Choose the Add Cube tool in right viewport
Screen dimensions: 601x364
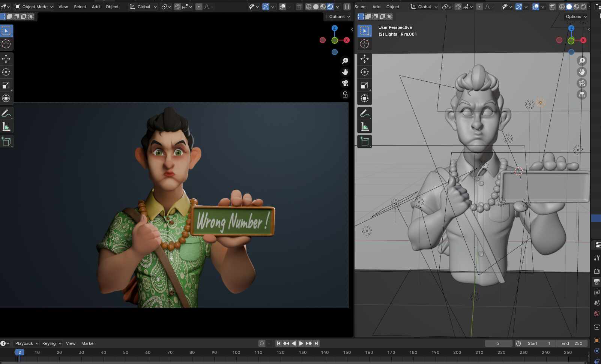coord(365,142)
